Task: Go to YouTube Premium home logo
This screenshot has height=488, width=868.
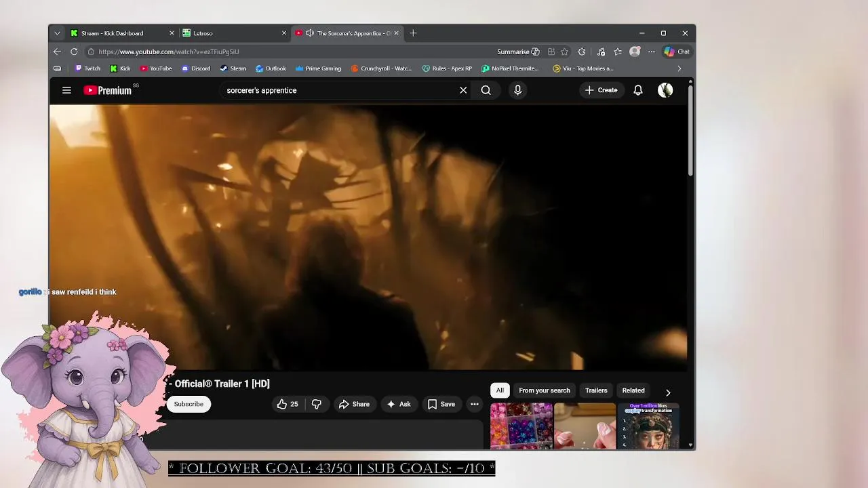Action: pyautogui.click(x=107, y=90)
